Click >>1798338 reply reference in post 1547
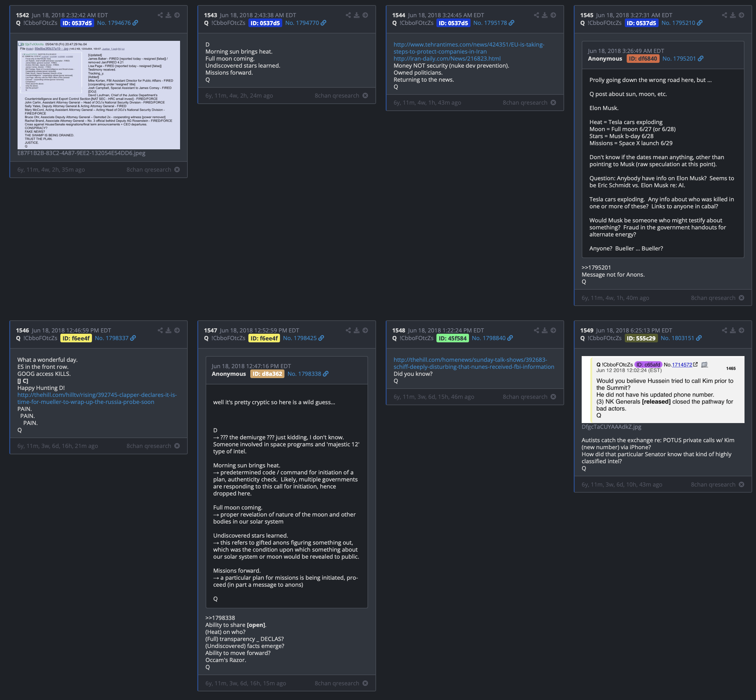This screenshot has height=700, width=756. (x=220, y=618)
